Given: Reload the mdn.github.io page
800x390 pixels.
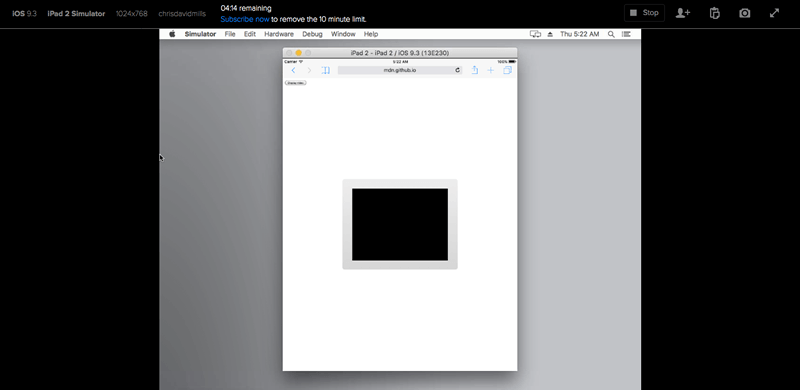Looking at the screenshot, I should point(458,70).
